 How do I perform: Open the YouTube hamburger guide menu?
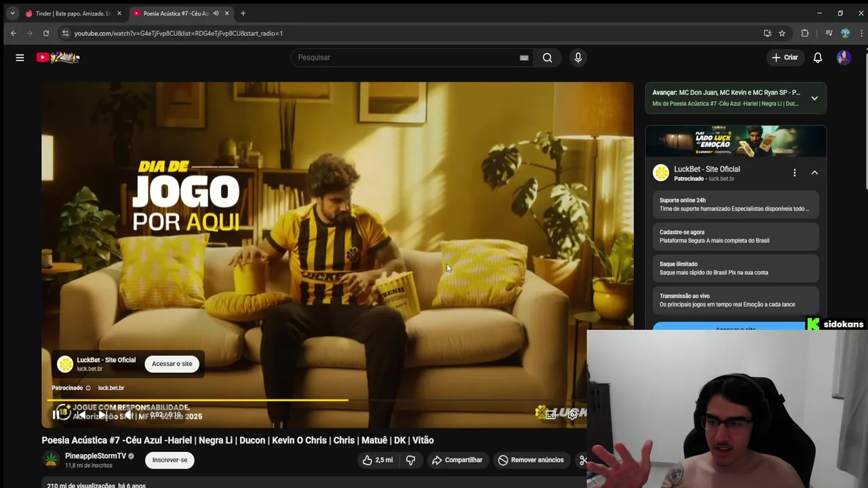[20, 58]
